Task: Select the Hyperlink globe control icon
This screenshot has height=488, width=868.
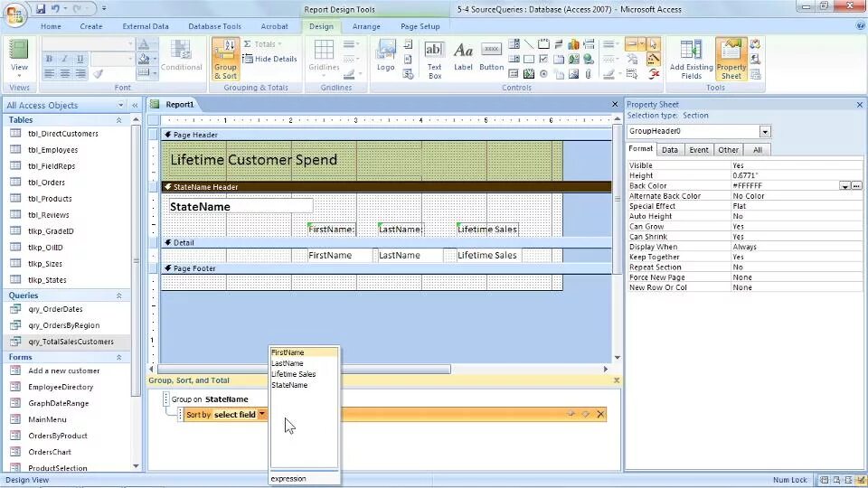Action: point(589,60)
